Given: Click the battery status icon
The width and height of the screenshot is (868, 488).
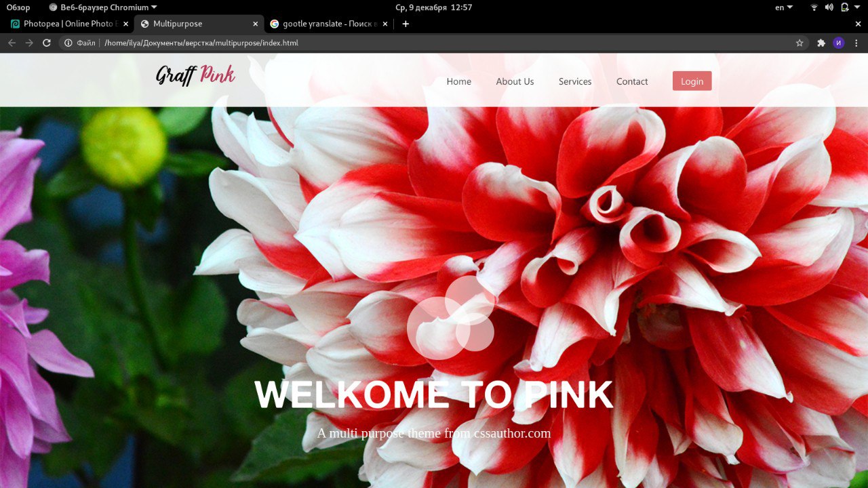Looking at the screenshot, I should pyautogui.click(x=845, y=7).
